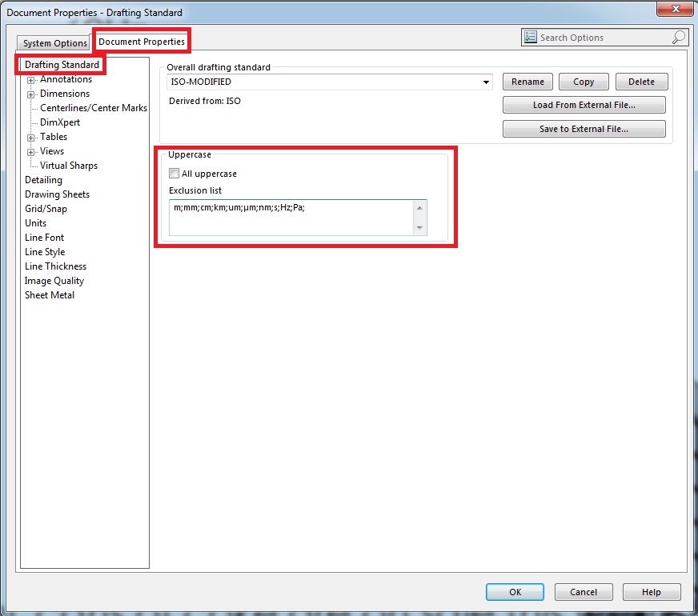
Task: Click Load From External File
Action: click(584, 105)
